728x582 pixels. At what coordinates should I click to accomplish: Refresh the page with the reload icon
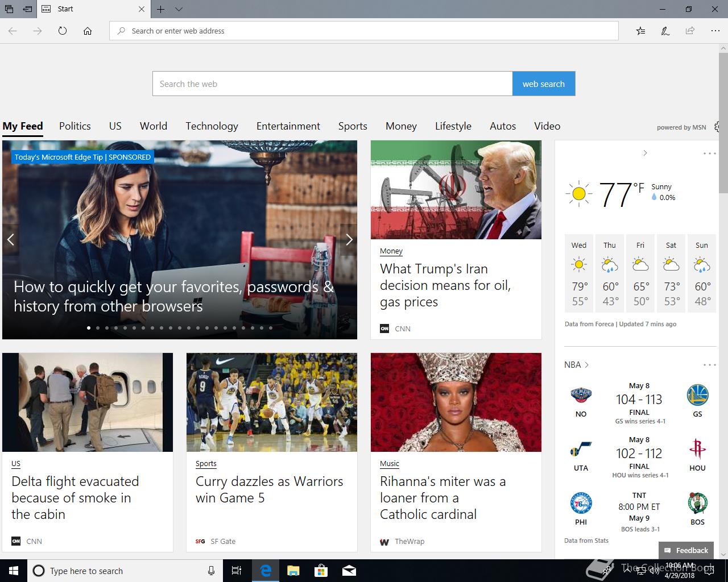[63, 31]
